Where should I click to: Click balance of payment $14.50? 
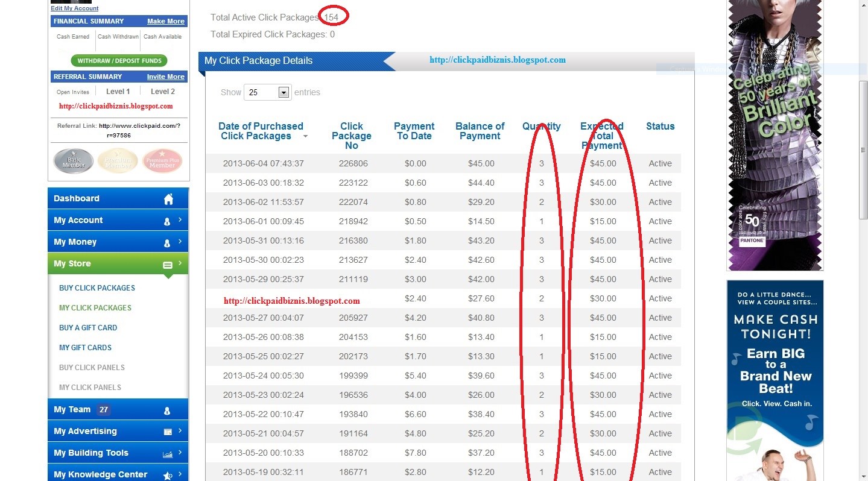[481, 221]
